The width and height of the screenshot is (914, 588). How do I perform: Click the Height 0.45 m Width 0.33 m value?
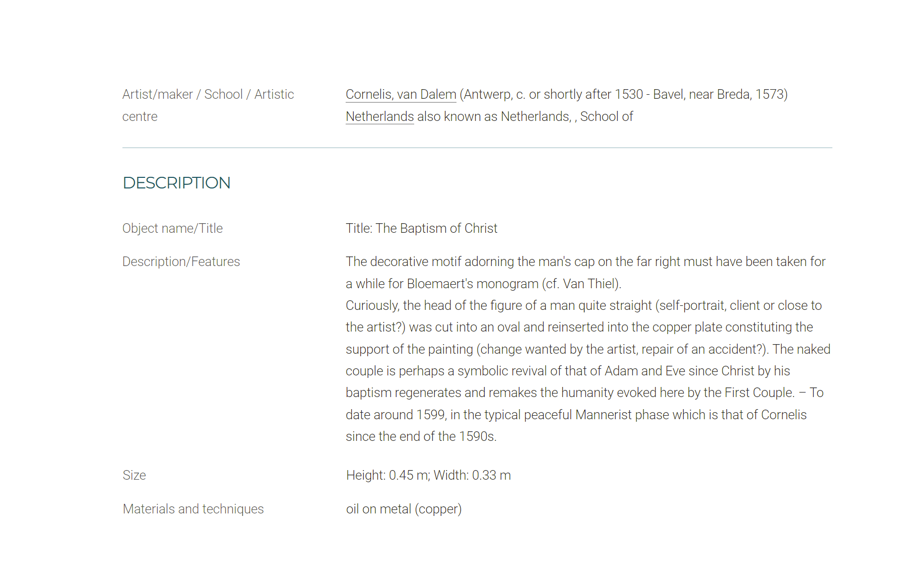(428, 475)
